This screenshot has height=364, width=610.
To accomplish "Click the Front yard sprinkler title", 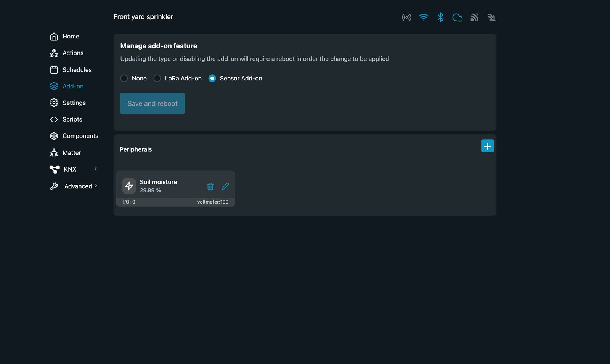I will click(143, 17).
